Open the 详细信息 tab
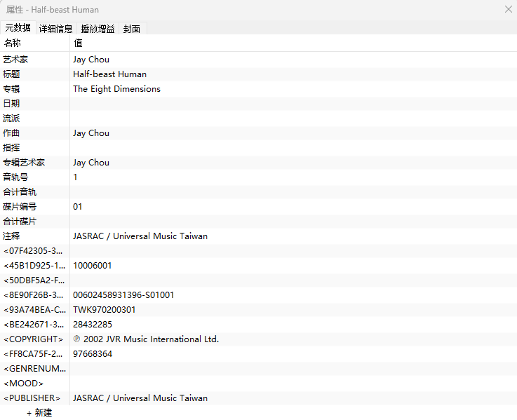This screenshot has width=517, height=420. pos(55,29)
